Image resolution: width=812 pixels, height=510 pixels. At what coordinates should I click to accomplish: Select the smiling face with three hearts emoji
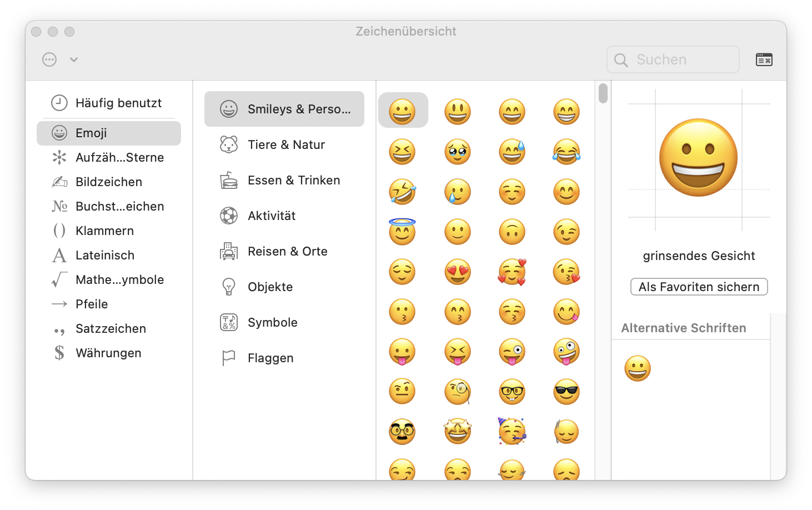tap(512, 272)
